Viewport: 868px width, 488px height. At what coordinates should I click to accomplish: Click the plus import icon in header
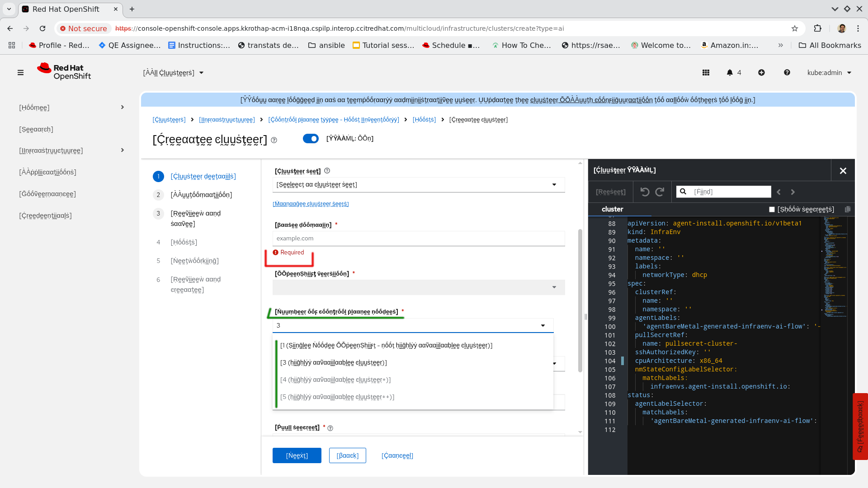(761, 73)
